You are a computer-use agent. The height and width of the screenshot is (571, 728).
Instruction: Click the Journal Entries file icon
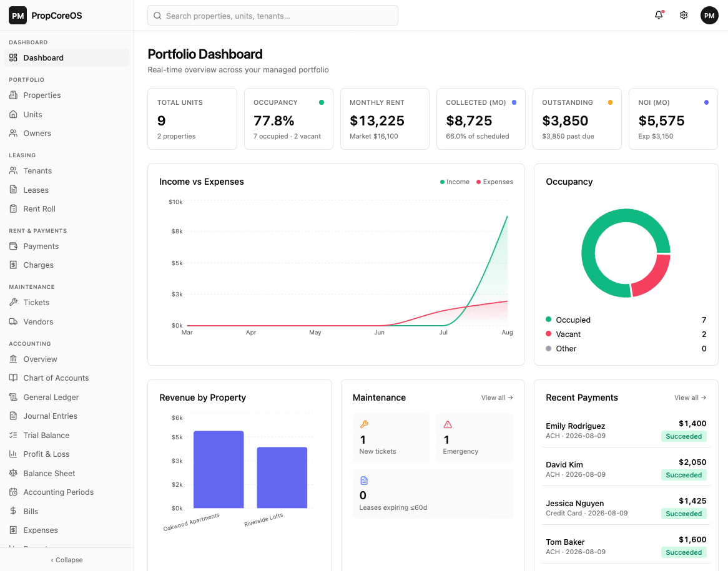coord(14,416)
